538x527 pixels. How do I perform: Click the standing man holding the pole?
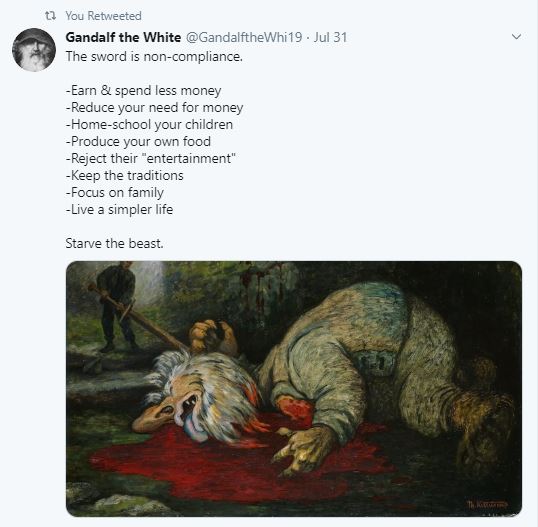(x=116, y=306)
